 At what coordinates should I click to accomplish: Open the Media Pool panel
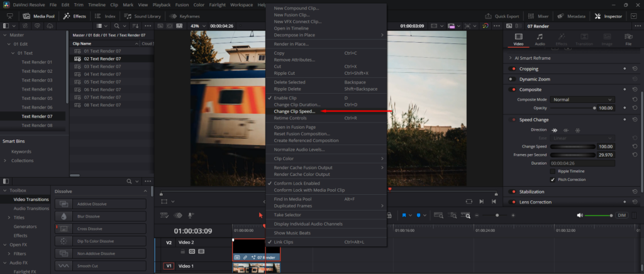click(38, 16)
